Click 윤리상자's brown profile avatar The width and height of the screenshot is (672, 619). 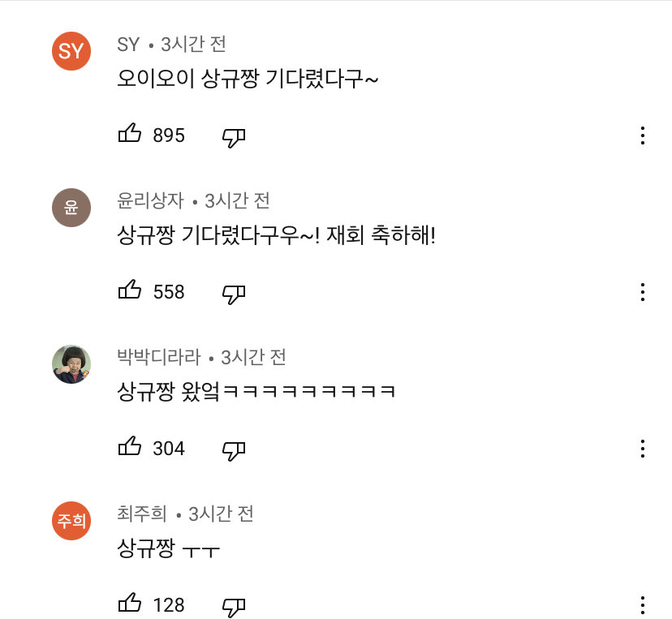(x=71, y=208)
